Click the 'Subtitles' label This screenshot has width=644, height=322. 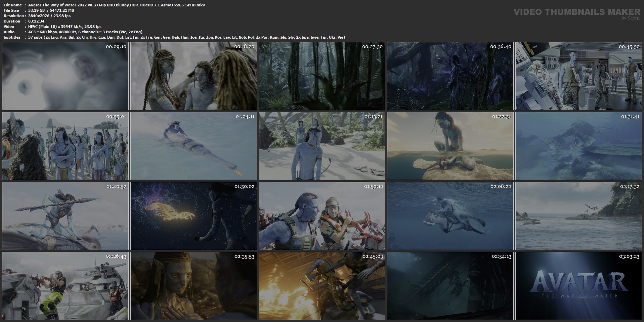click(12, 37)
